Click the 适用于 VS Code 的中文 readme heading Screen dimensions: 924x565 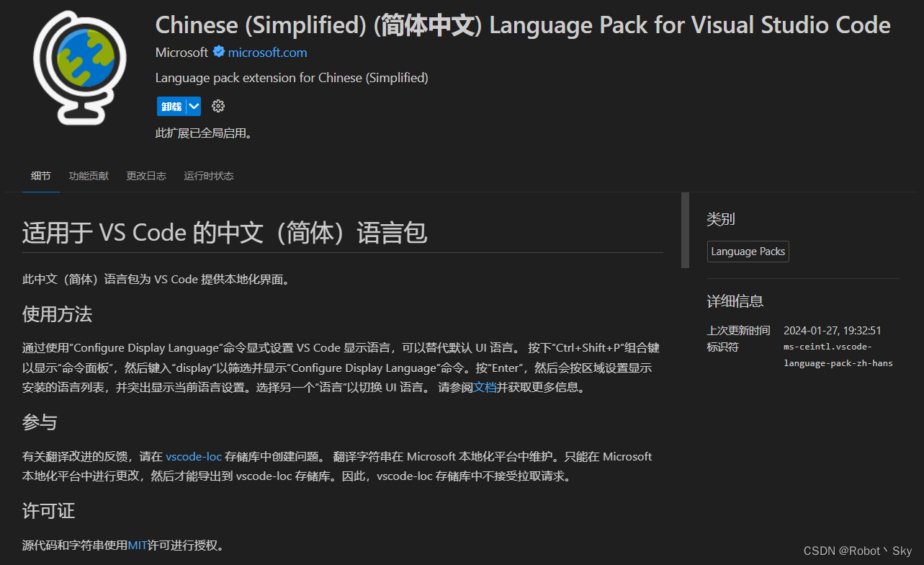[225, 233]
